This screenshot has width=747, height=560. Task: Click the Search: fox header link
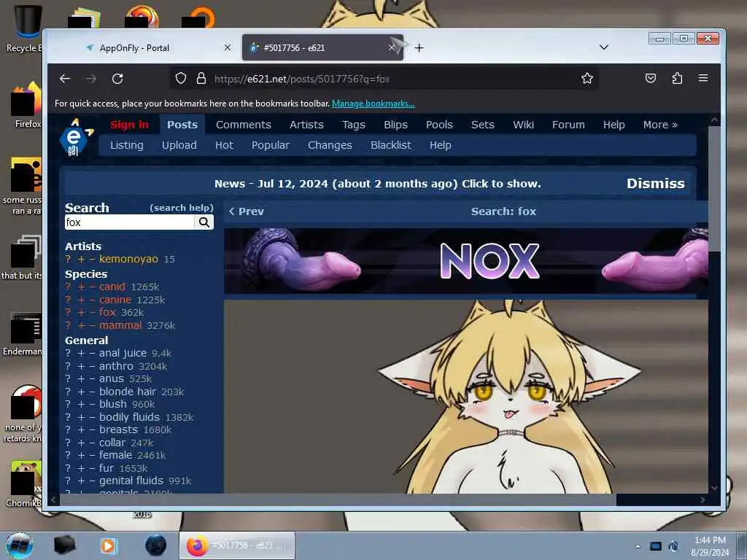[x=503, y=211]
